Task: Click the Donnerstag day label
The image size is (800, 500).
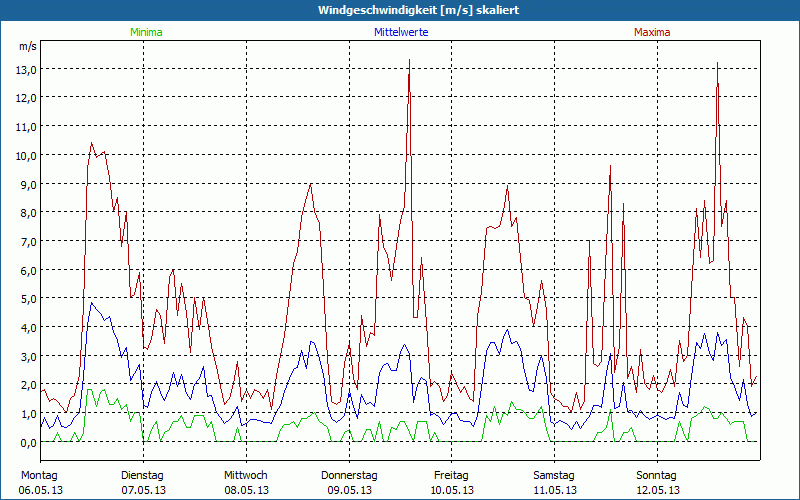Action: (349, 476)
